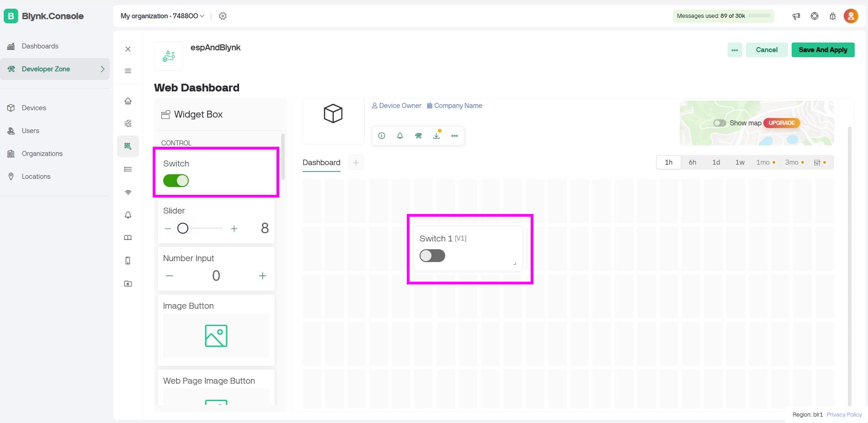Image resolution: width=868 pixels, height=423 pixels.
Task: Click the bug report icon in header
Action: (x=833, y=16)
